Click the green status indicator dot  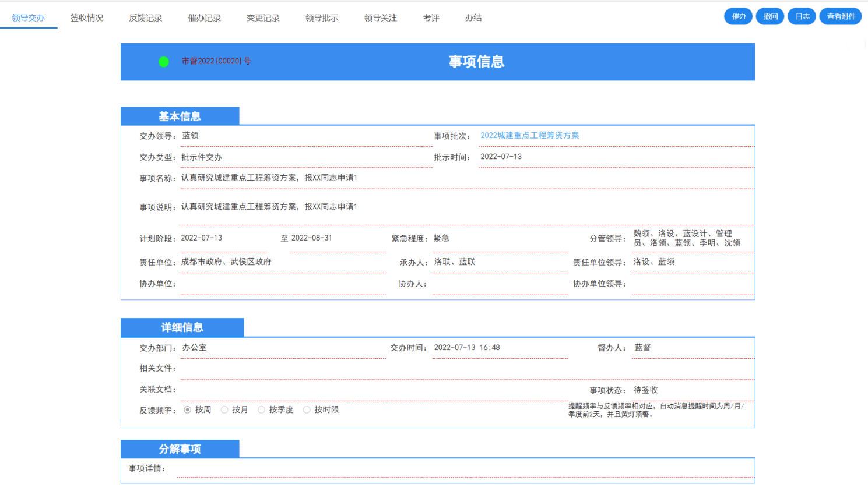[x=164, y=62]
